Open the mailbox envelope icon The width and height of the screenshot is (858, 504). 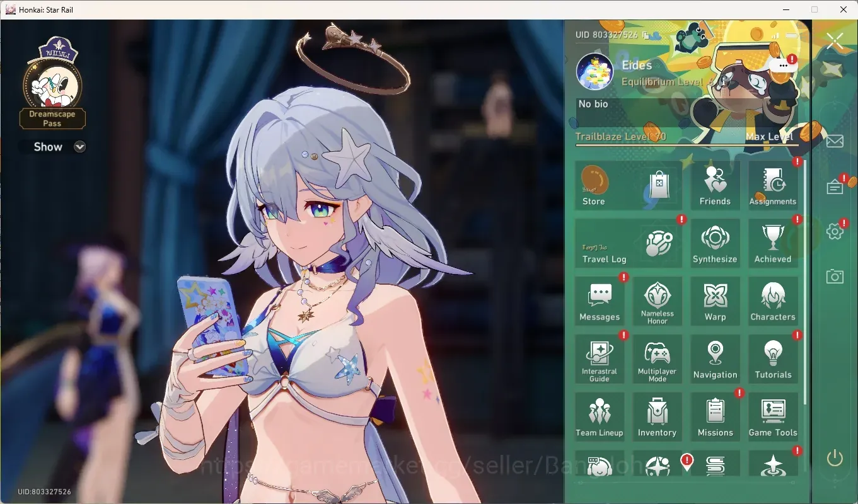coord(835,140)
